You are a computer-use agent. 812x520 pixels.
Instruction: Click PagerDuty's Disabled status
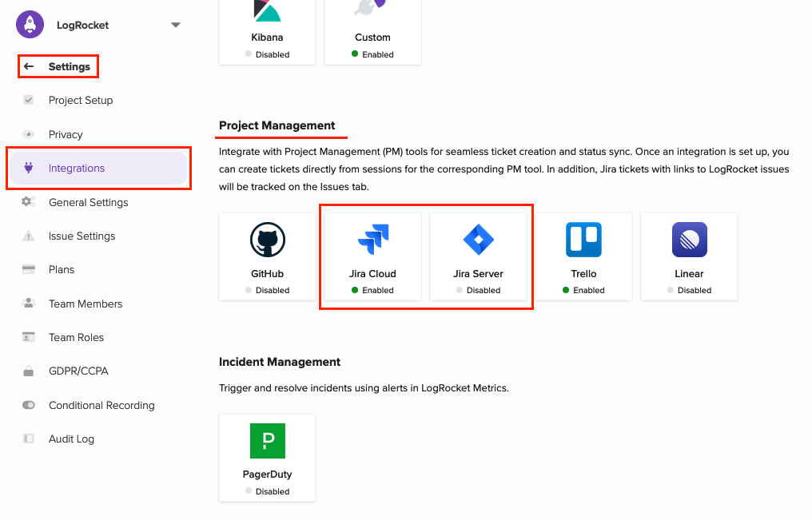267,491
